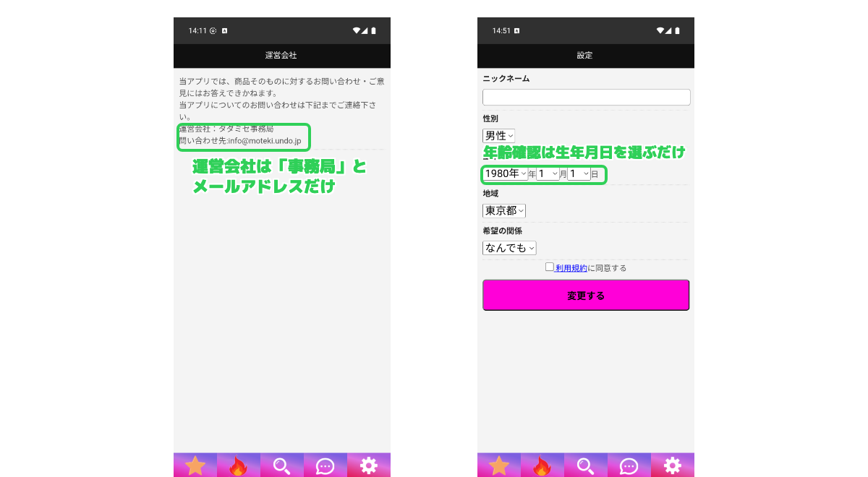868x477 pixels.
Task: Tap flame icon in right phone's bottom bar
Action: click(542, 466)
